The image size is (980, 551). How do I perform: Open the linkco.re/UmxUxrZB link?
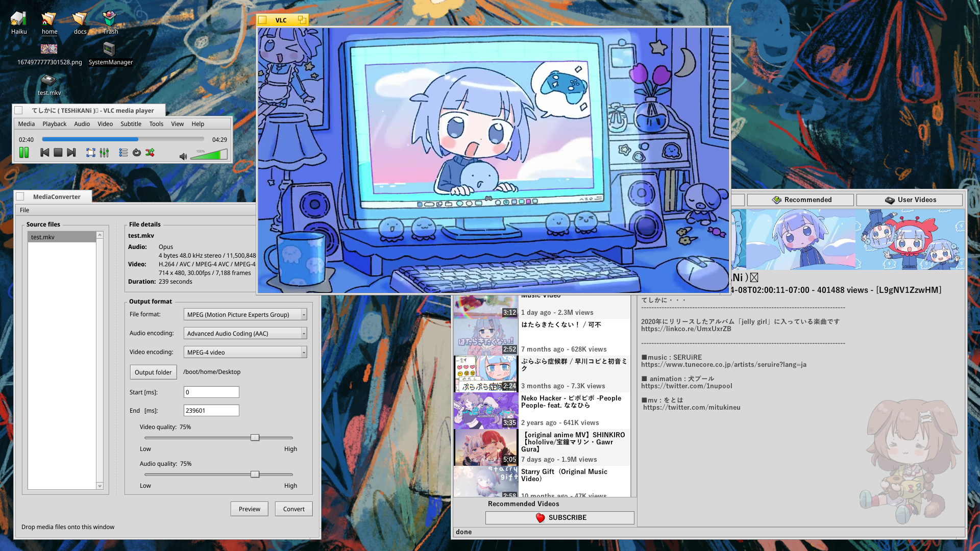(x=686, y=329)
